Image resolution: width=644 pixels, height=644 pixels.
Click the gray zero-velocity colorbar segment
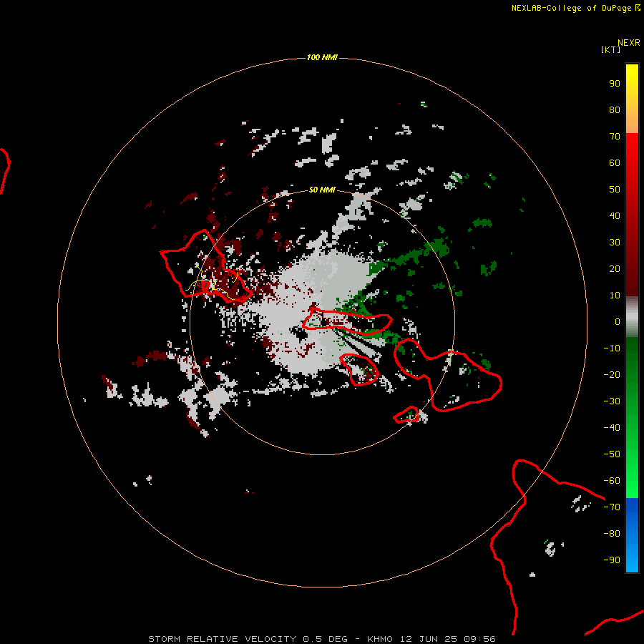coord(632,317)
